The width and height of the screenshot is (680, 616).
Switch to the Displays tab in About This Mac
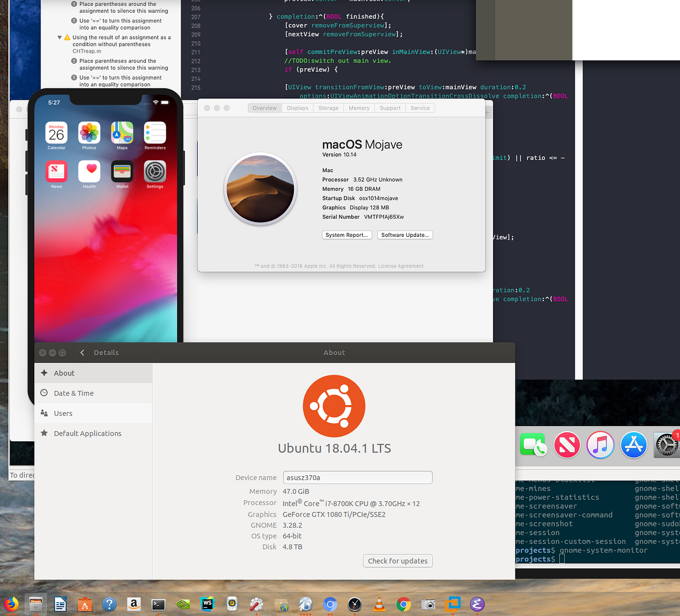297,108
